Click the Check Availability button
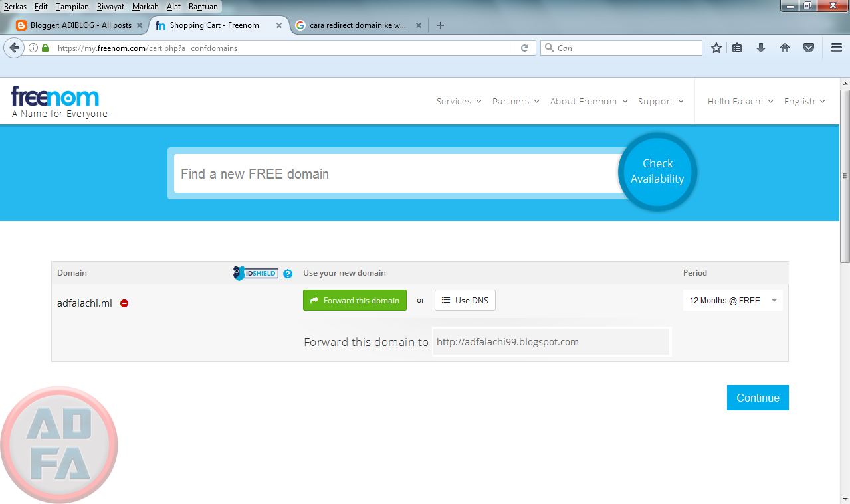The image size is (850, 504). [657, 171]
